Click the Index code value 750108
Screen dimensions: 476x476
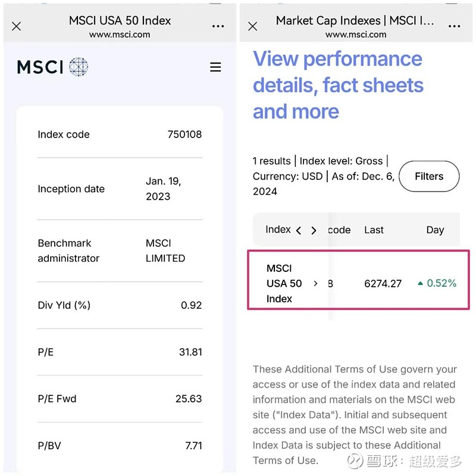coord(184,134)
